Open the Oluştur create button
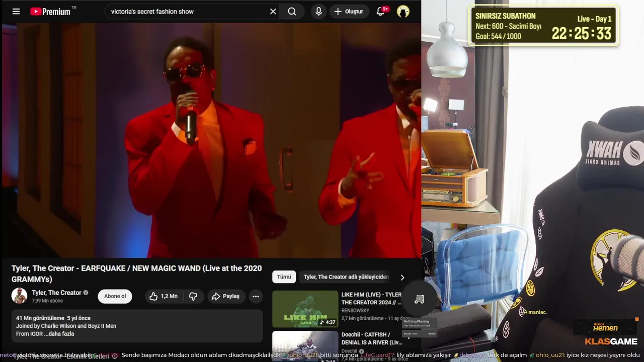 (349, 12)
